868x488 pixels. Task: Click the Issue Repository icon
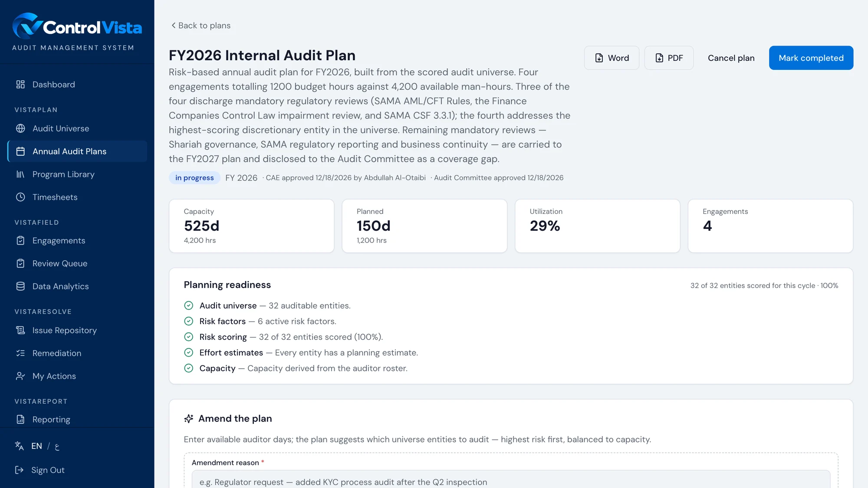tap(20, 331)
